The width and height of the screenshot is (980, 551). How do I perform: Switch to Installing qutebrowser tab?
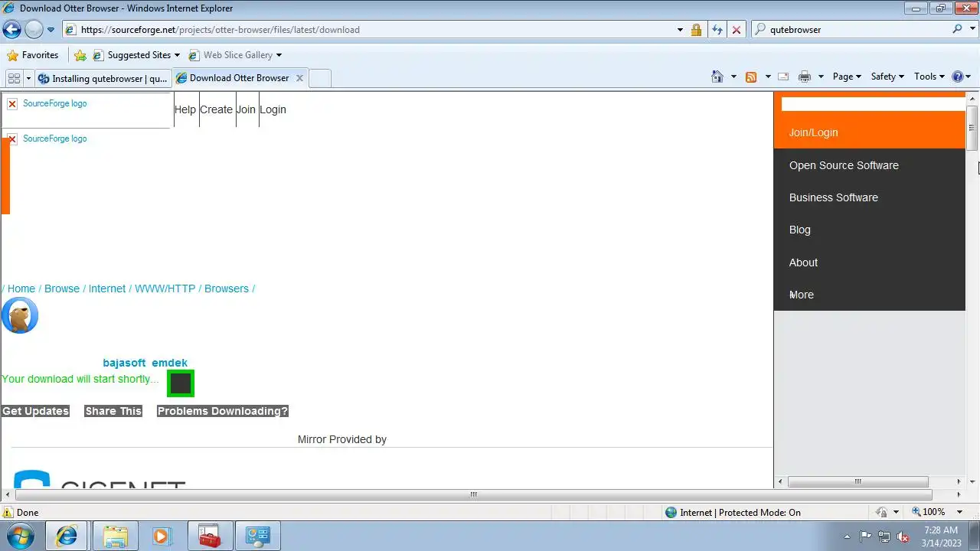(x=103, y=78)
